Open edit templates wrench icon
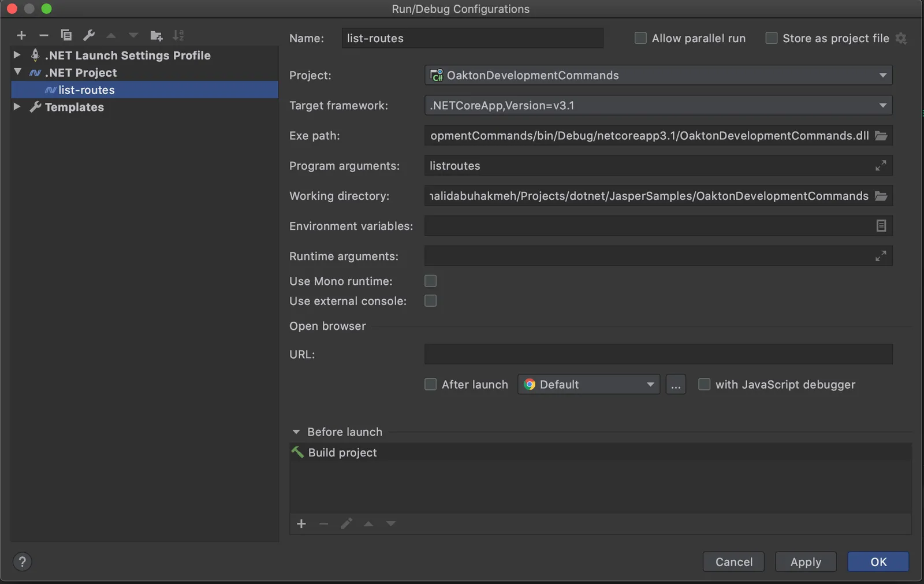924x584 pixels. coord(89,35)
